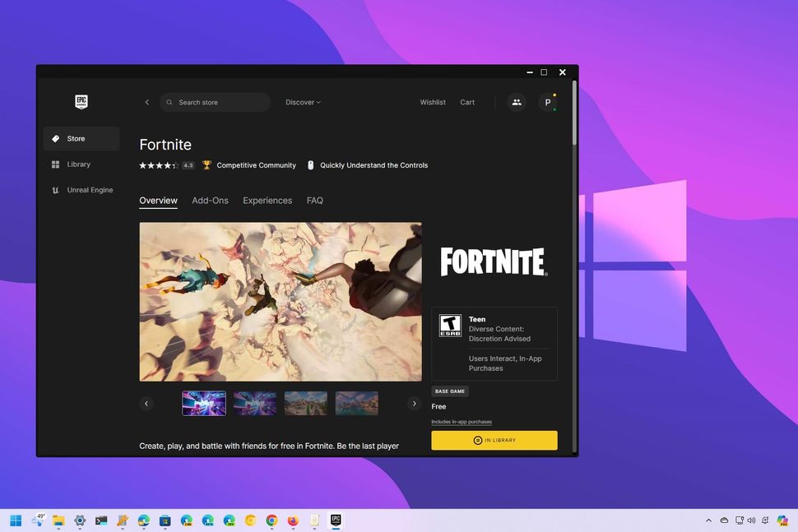Screen dimensions: 798x532
Task: Click the trophy icon beside Competitive Community
Action: click(x=206, y=164)
